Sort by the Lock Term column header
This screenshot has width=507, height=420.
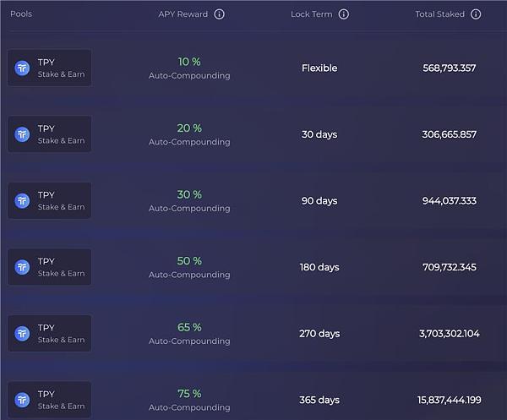[311, 14]
